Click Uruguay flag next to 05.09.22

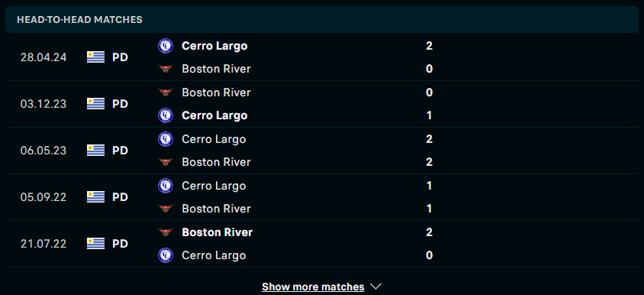click(x=95, y=197)
